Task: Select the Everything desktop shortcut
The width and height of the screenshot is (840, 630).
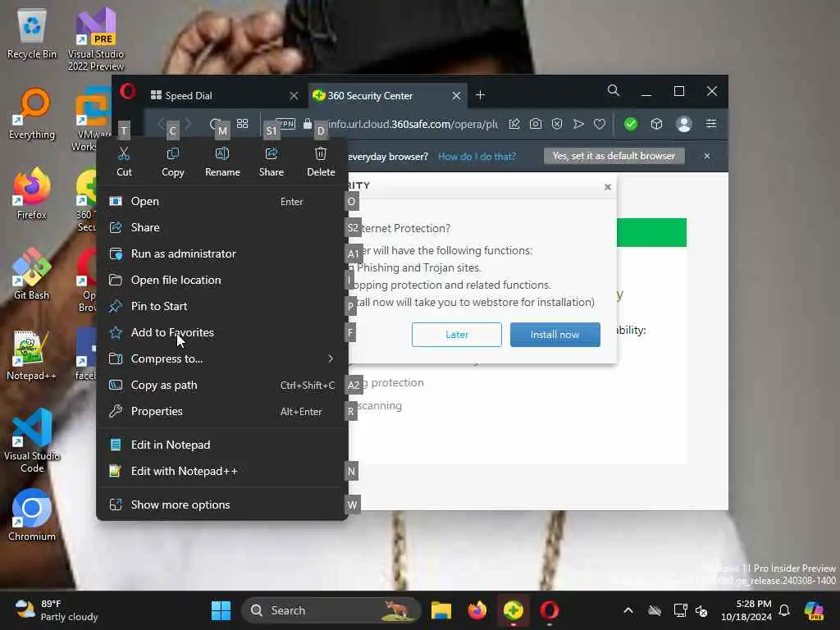Action: [32, 115]
